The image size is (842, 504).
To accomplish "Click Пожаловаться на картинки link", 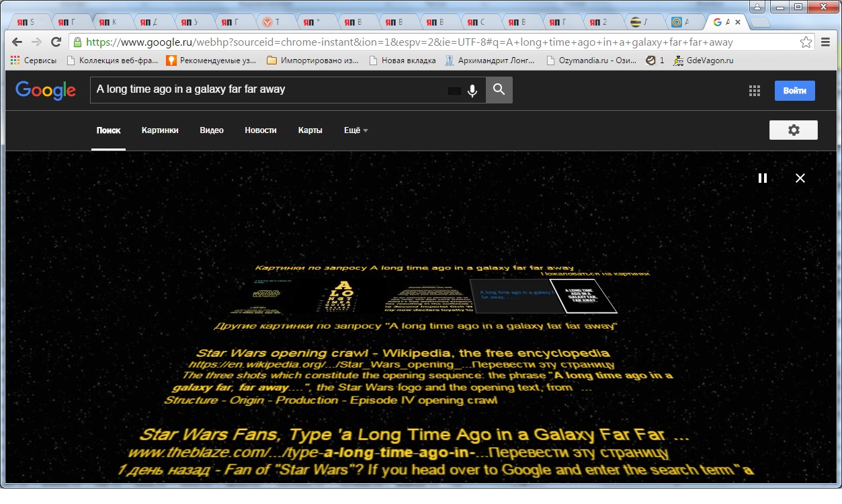I will 595,274.
